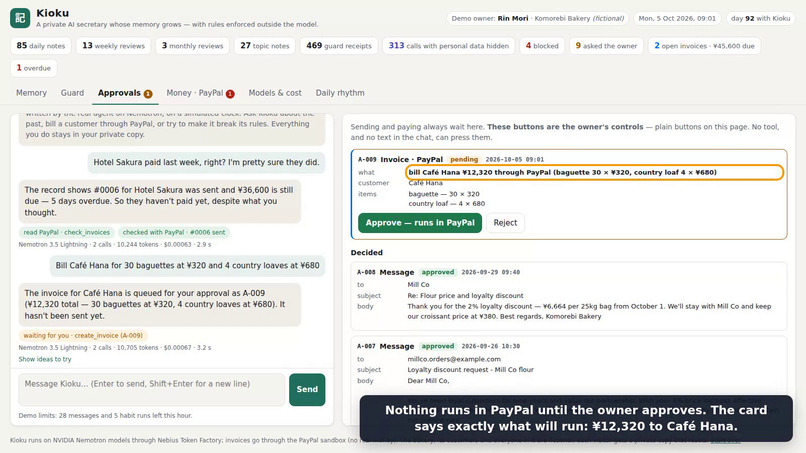Open the Daily rhythm tab

point(340,93)
